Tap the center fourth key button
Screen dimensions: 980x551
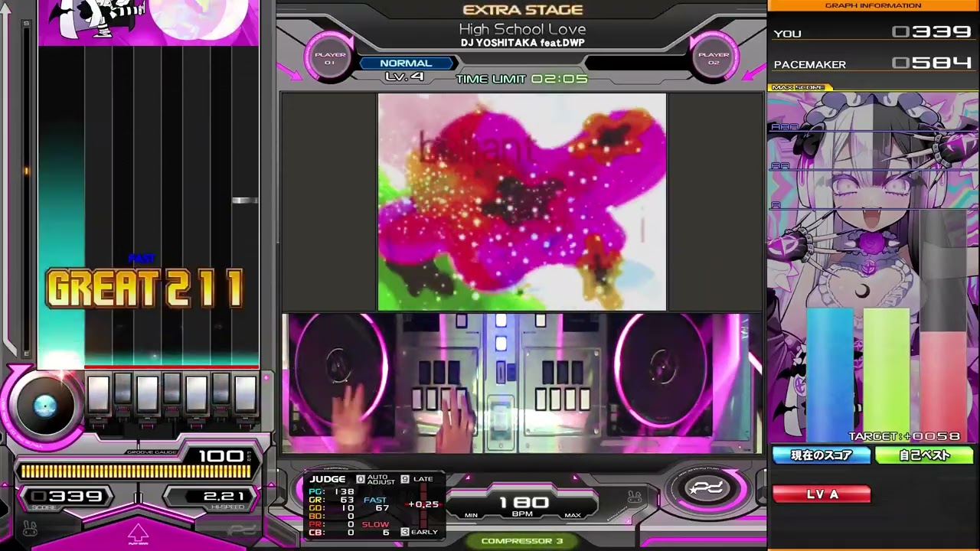click(171, 387)
